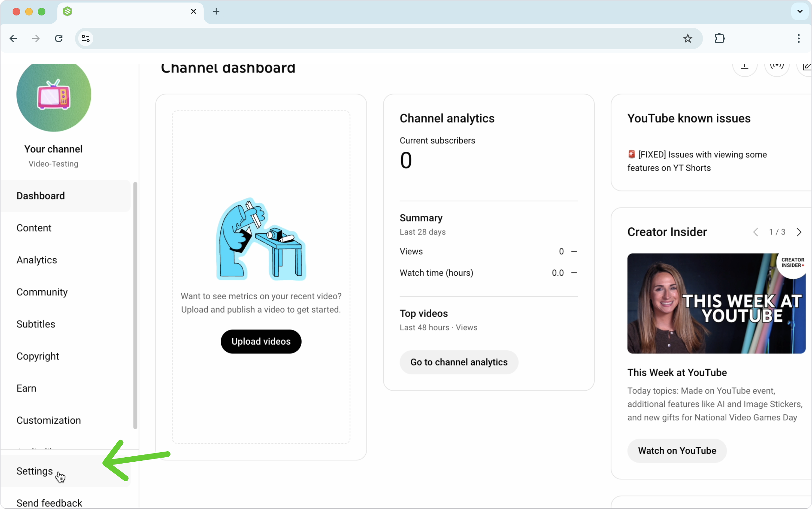Viewport: 812px width, 509px height.
Task: Open the Content sidebar item
Action: [34, 228]
